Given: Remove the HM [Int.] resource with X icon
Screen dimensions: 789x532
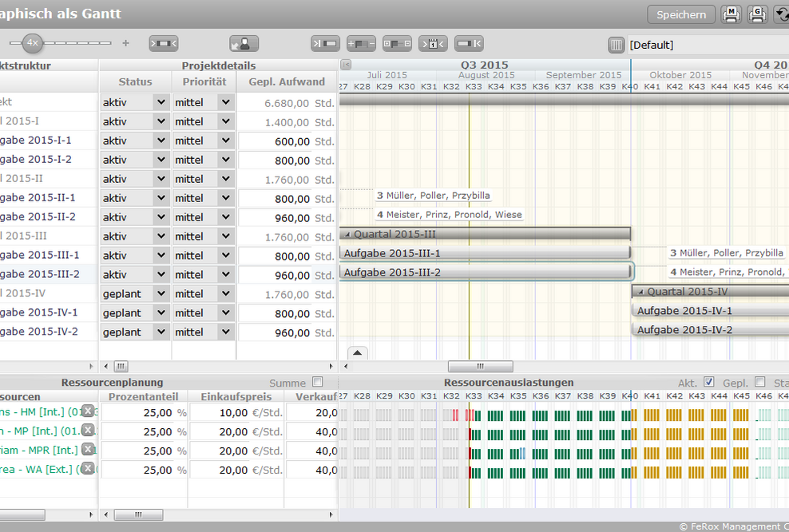Looking at the screenshot, I should [88, 411].
